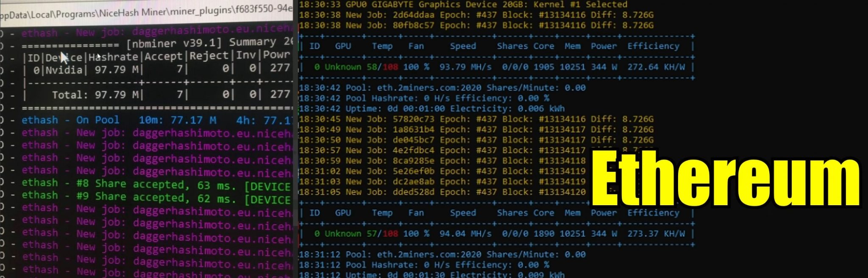
Task: Click the #8 Share accepted log line
Action: [156, 184]
